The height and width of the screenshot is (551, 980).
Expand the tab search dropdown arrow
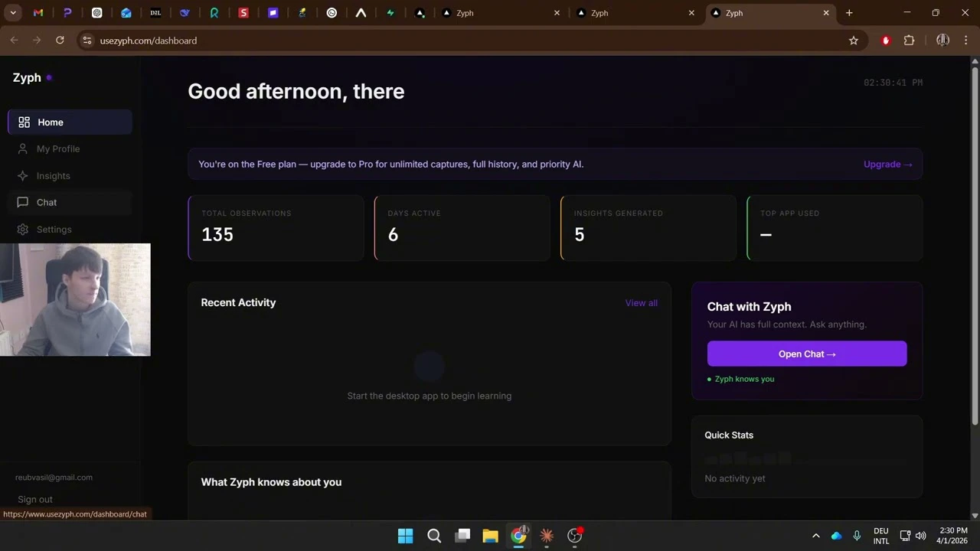[x=13, y=13]
